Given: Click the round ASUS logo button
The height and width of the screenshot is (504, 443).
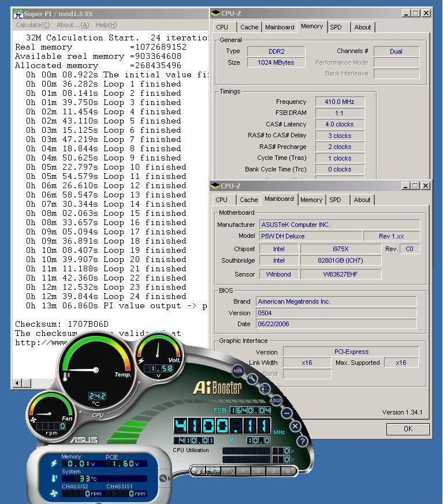Looking at the screenshot, I should point(276,400).
